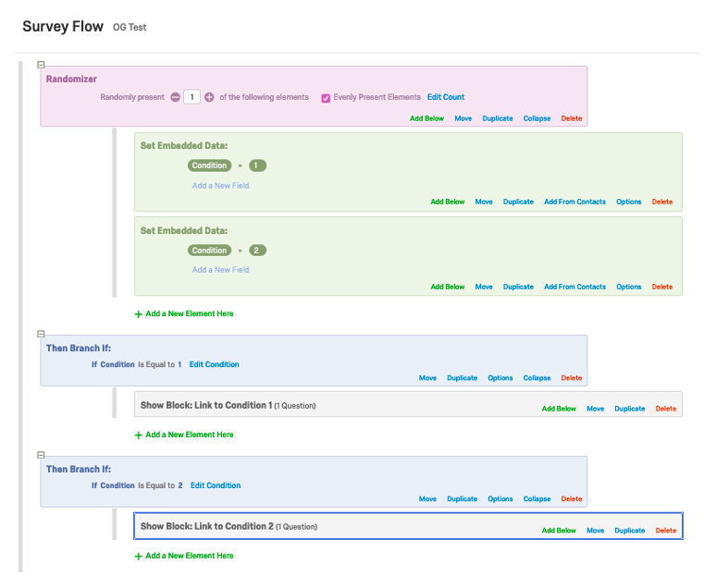The height and width of the screenshot is (588, 704).
Task: Click plus icon to add element under first branch
Action: tap(139, 435)
